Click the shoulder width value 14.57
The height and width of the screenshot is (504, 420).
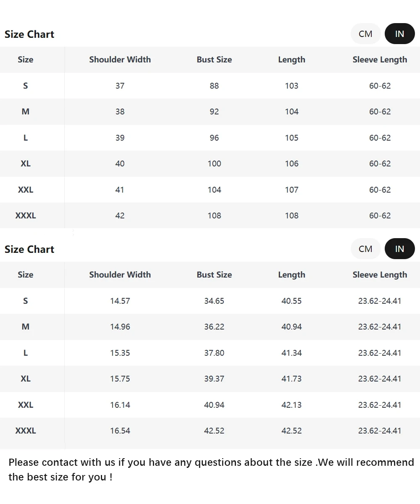[x=120, y=301]
